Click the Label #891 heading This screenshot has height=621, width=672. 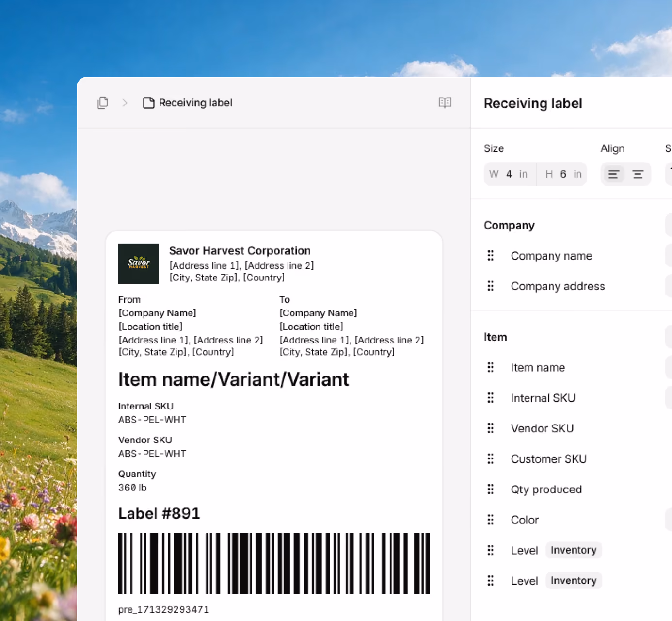click(159, 513)
